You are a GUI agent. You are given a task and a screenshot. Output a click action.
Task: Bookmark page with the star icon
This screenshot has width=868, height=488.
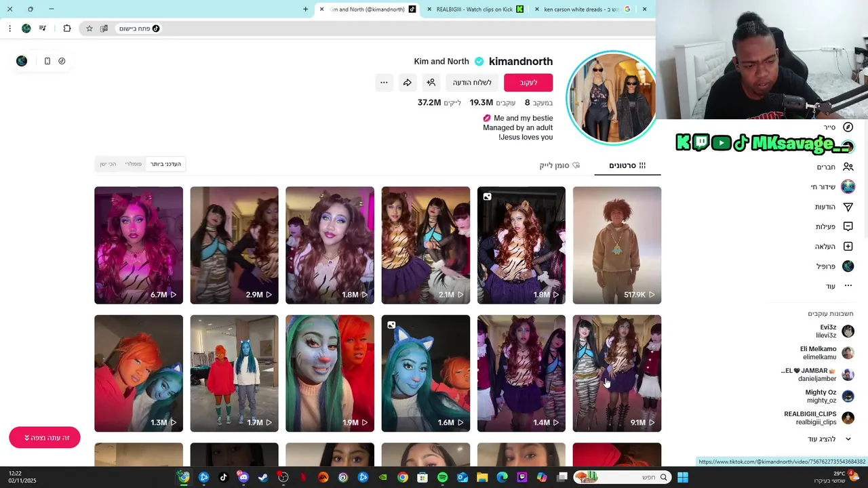pyautogui.click(x=89, y=28)
